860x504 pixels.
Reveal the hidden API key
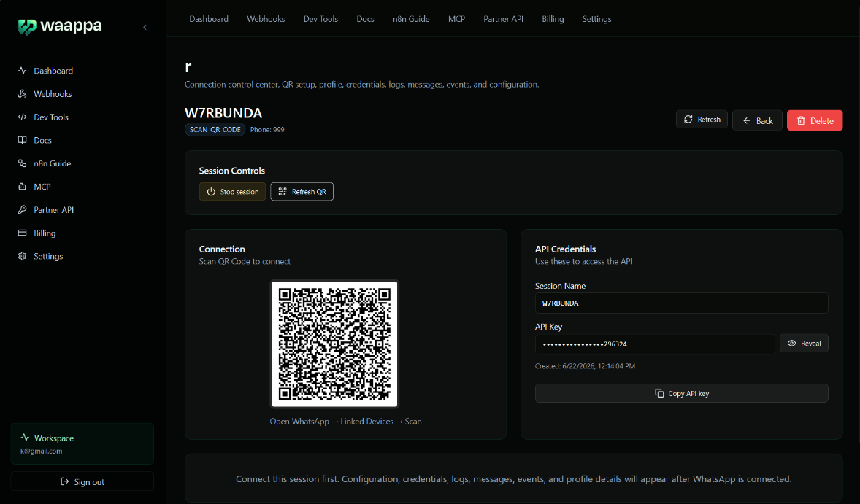point(804,344)
